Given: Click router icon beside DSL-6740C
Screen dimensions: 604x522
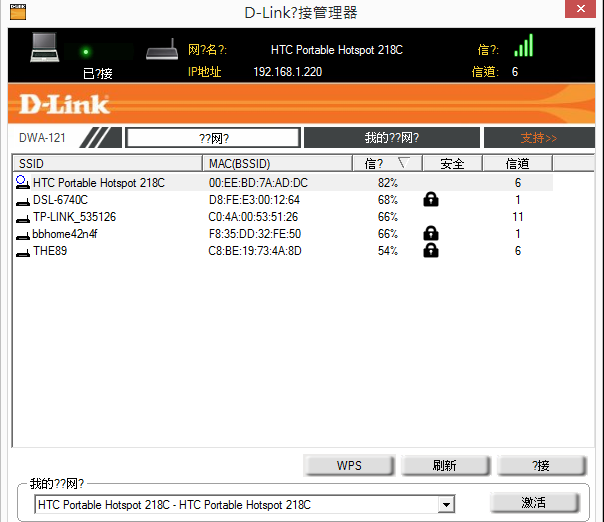Looking at the screenshot, I should click(x=23, y=201).
